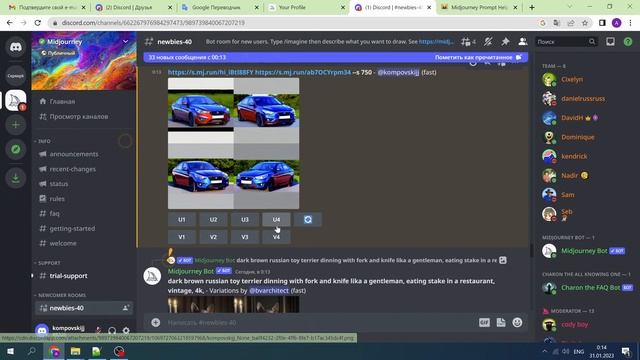Open Chrome three-dot menu
Image resolution: width=640 pixels, height=360 pixels.
(x=631, y=23)
